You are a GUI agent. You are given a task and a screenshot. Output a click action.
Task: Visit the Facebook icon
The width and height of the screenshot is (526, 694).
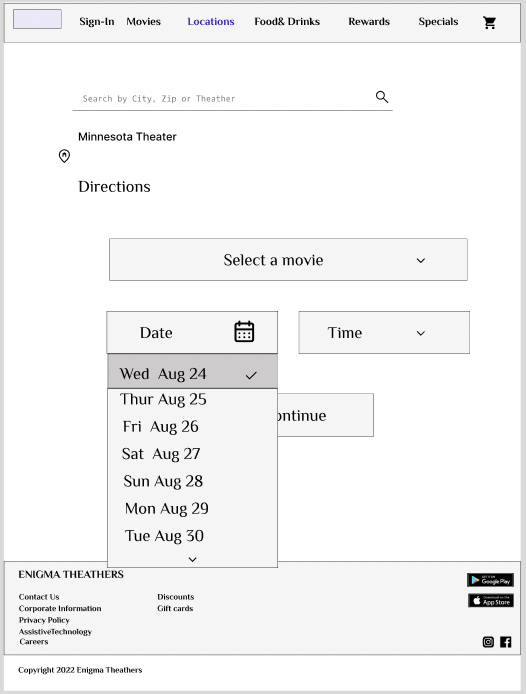[x=506, y=642]
